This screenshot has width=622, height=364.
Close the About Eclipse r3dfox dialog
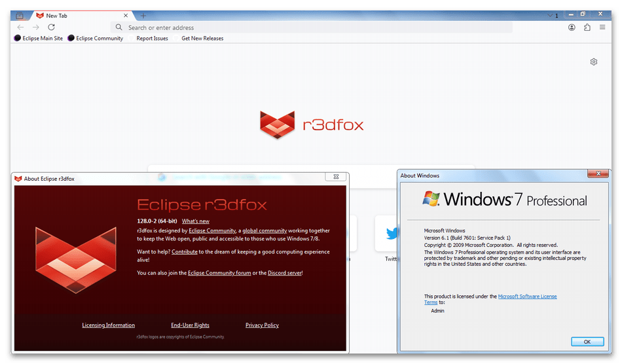(x=336, y=177)
